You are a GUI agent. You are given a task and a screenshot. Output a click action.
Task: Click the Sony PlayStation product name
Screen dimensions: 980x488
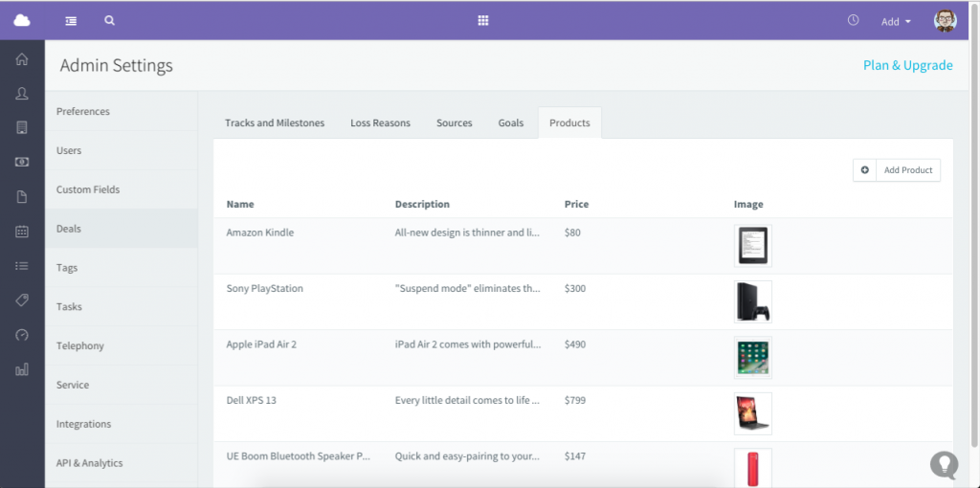264,289
